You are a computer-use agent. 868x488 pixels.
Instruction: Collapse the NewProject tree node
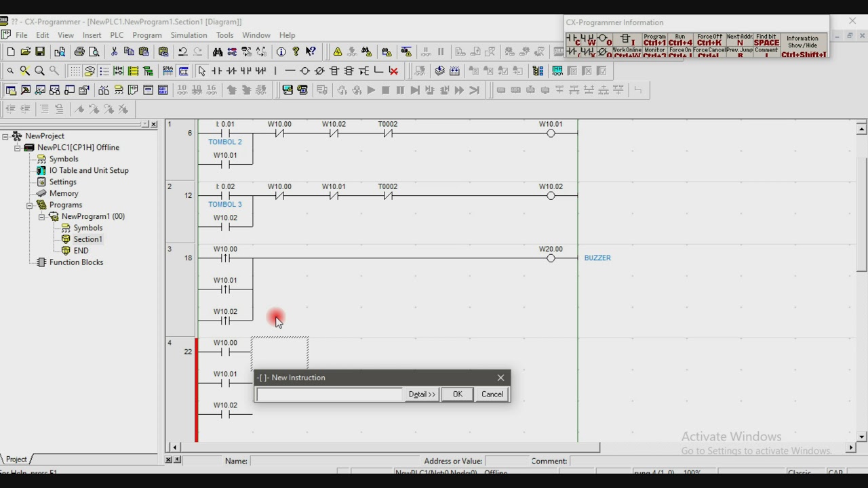[x=5, y=136]
